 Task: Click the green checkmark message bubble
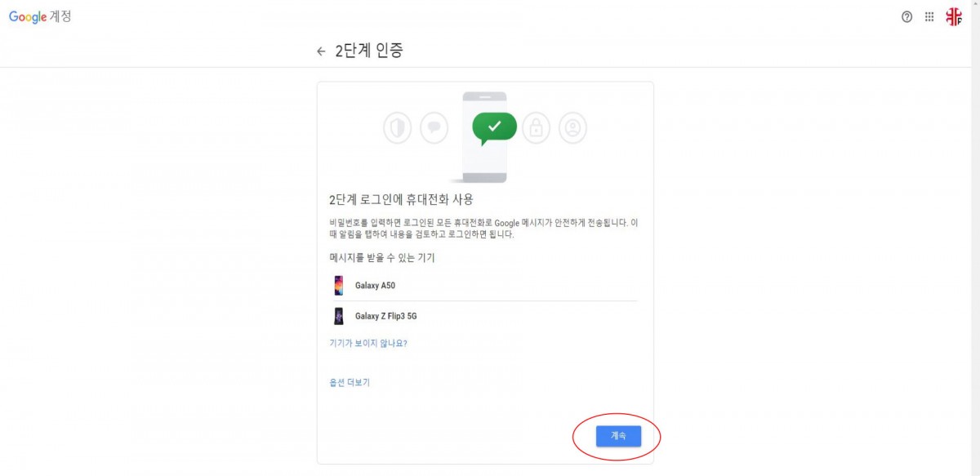[x=494, y=128]
